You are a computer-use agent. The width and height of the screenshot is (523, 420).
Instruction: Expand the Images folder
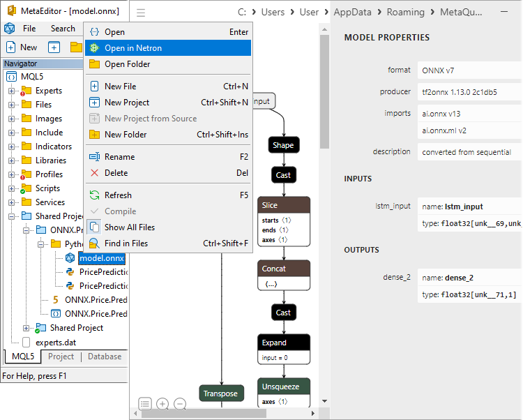tap(11, 119)
